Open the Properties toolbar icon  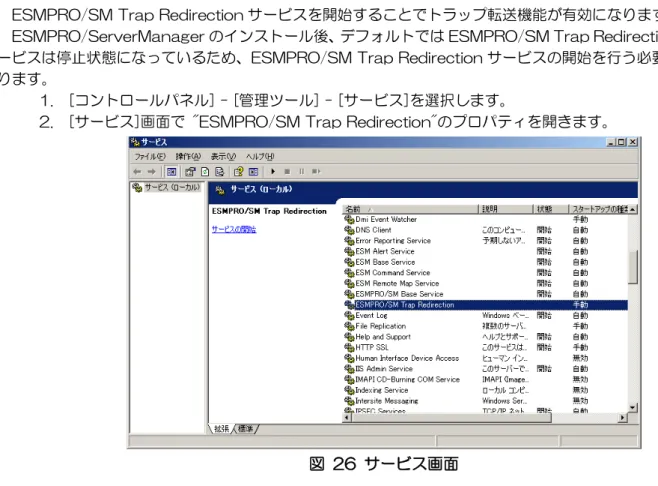pyautogui.click(x=190, y=171)
